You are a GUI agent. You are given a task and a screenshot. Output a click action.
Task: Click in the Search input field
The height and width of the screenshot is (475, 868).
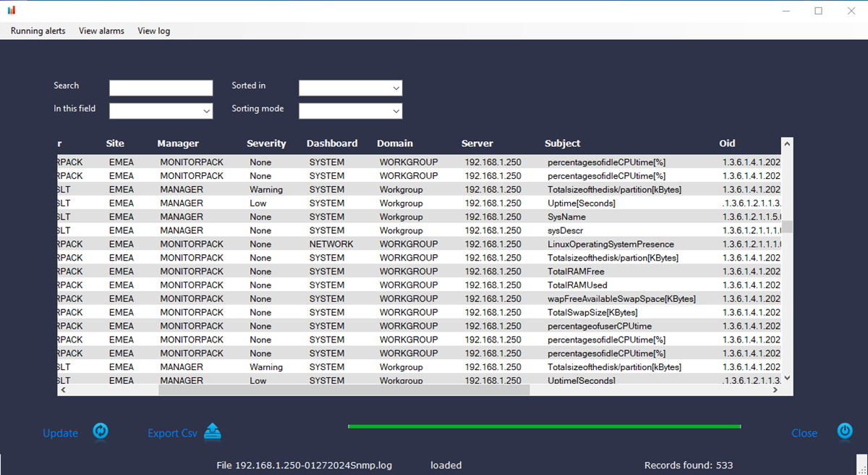161,88
